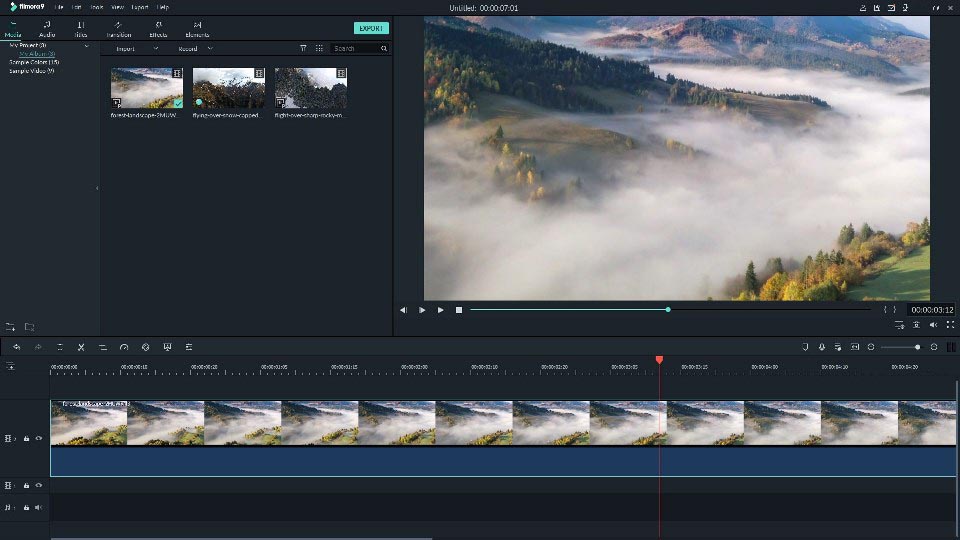Collapse the media library side panel arrow
This screenshot has width=960, height=540.
pos(97,188)
